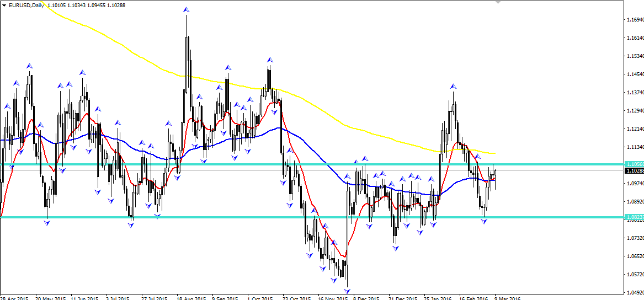The width and height of the screenshot is (644, 300).
Task: Click the 1.16940 price axis label
Action: coord(635,20)
